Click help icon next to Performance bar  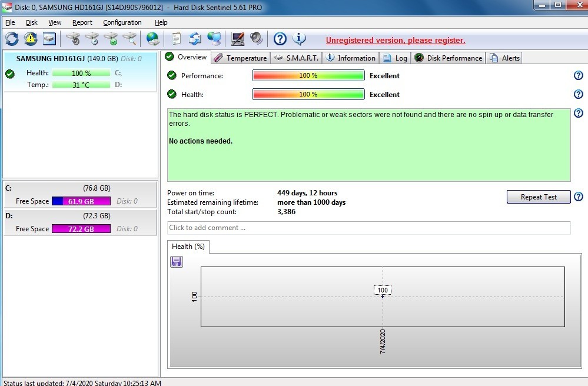578,76
